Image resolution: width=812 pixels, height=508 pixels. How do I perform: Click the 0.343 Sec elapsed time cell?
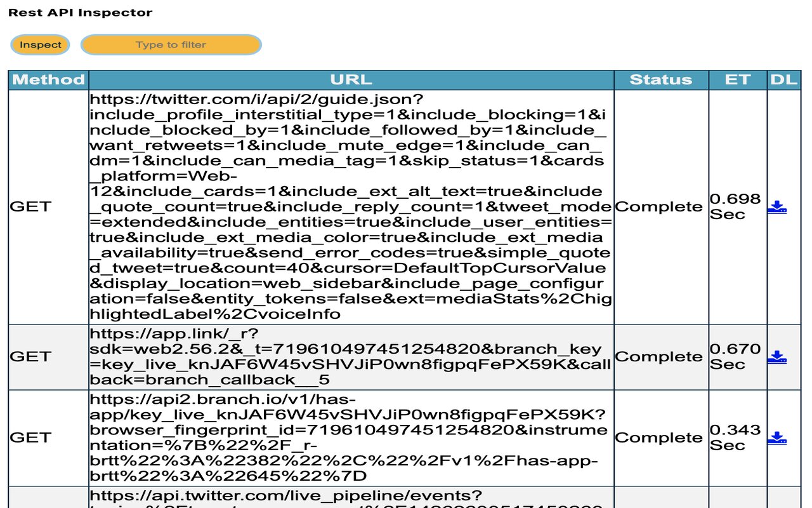coord(738,438)
